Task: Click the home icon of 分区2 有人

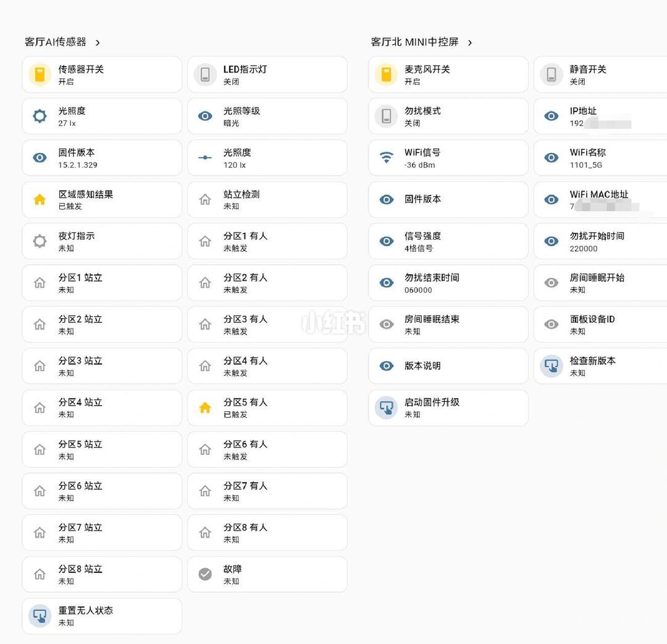Action: pos(205,283)
